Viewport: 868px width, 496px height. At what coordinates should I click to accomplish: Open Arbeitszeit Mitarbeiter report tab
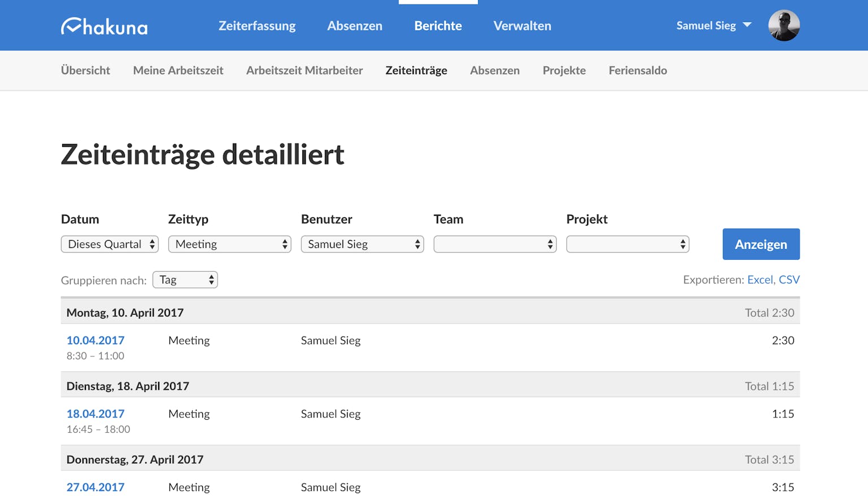[305, 70]
